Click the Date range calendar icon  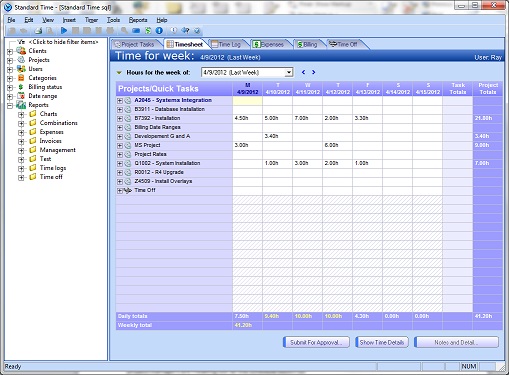21,96
